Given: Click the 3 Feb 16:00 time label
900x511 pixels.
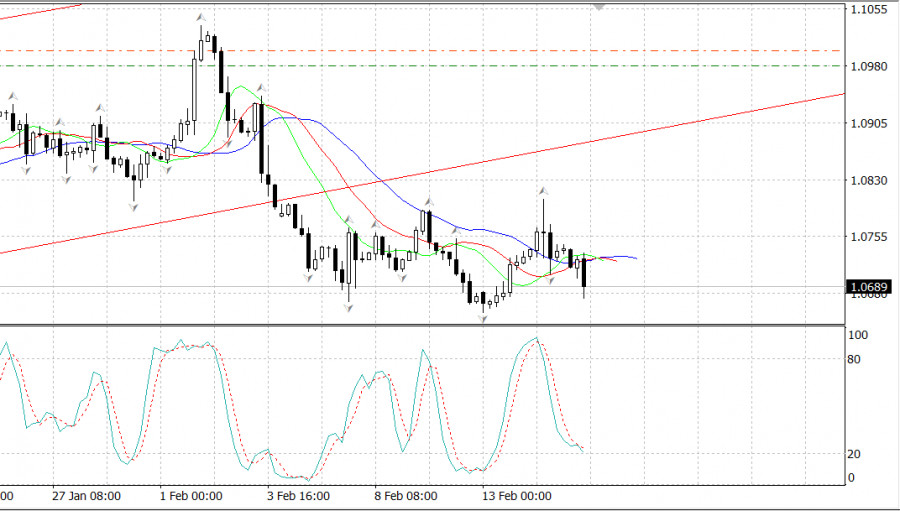Looking at the screenshot, I should pos(300,495).
